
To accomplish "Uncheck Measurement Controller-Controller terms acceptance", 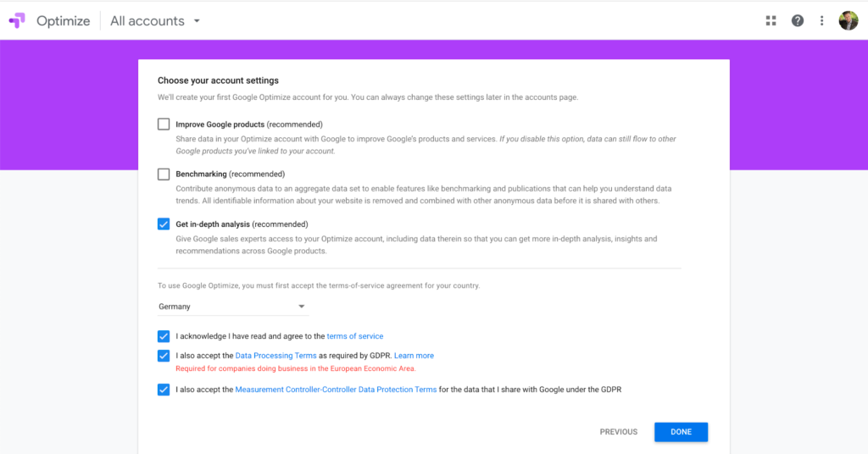I will click(164, 390).
